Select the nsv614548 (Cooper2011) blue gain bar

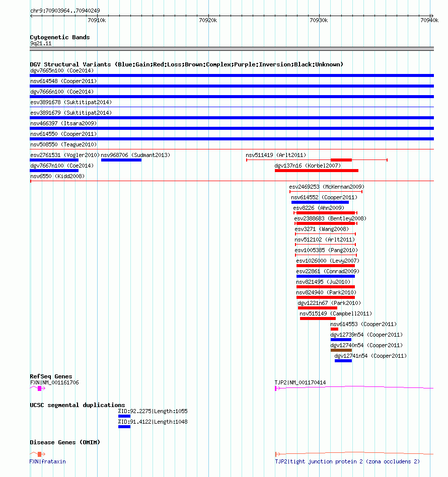click(x=232, y=86)
